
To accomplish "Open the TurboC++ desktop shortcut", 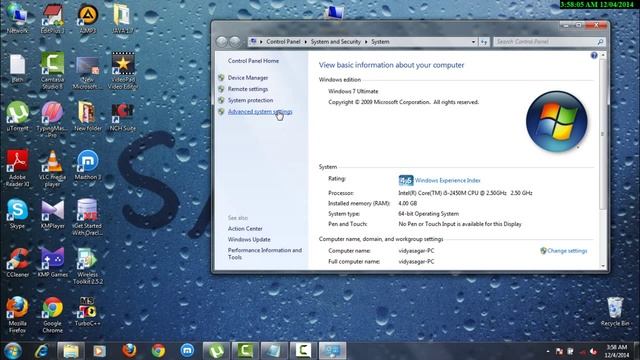I will pyautogui.click(x=87, y=311).
